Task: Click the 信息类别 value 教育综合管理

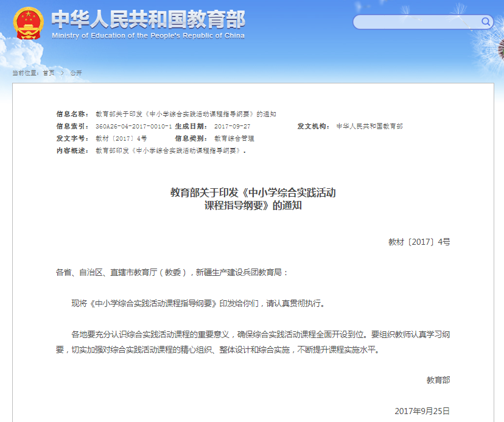Action: click(x=234, y=138)
